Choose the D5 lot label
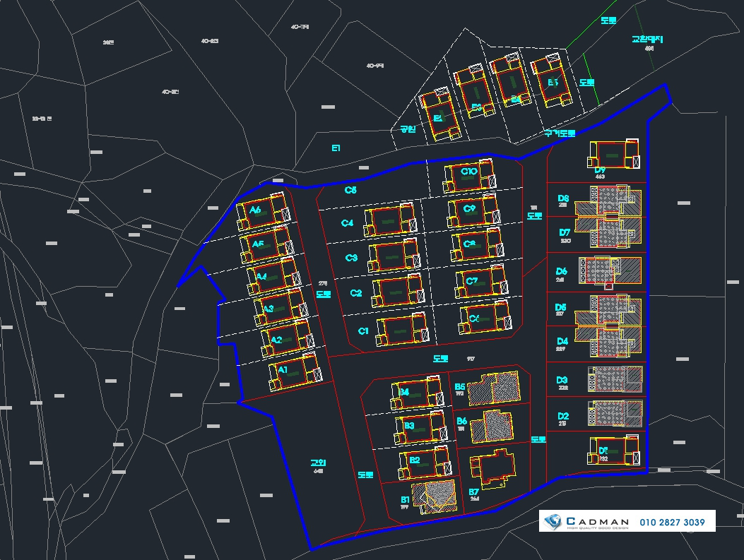This screenshot has height=560, width=744. [x=560, y=307]
